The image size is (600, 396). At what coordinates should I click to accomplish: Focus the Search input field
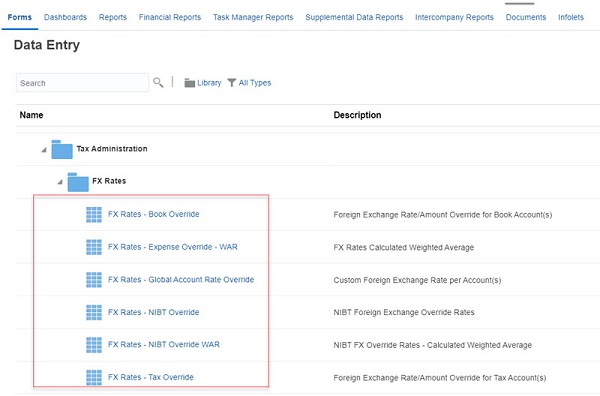tap(82, 83)
